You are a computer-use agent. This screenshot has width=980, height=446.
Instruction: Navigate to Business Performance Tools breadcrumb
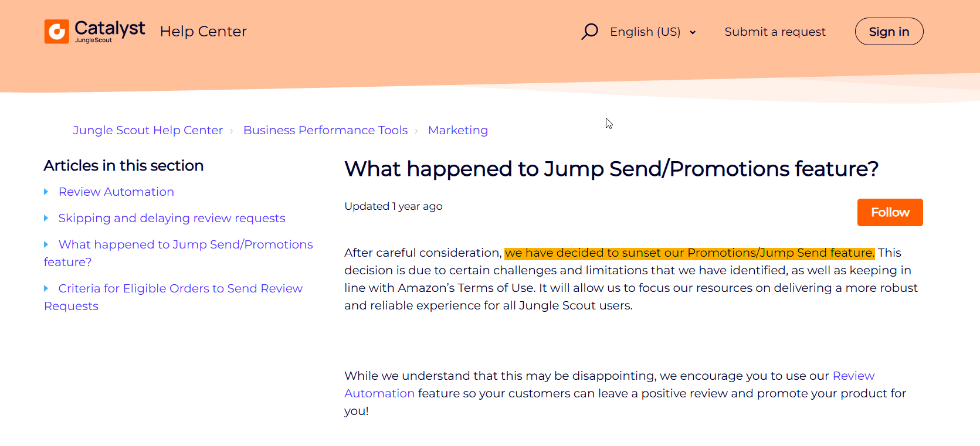pos(325,130)
